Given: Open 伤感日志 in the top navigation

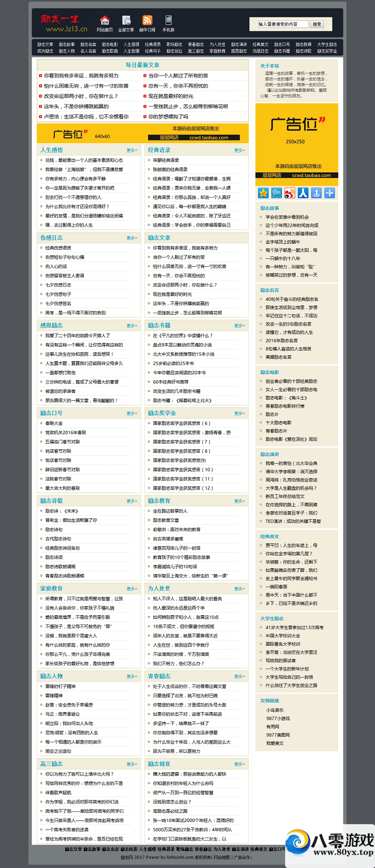Looking at the screenshot, I should [x=260, y=51].
